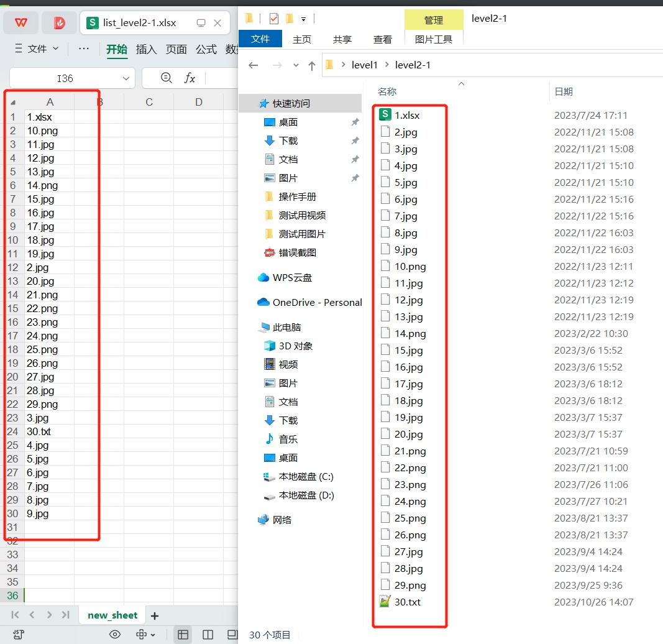Click the properties checkmark icon in Explorer title bar
Image resolution: width=663 pixels, height=644 pixels.
coord(274,19)
